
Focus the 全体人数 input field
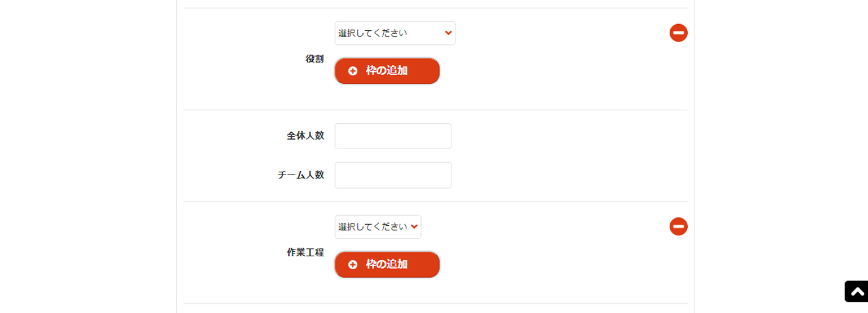click(393, 136)
